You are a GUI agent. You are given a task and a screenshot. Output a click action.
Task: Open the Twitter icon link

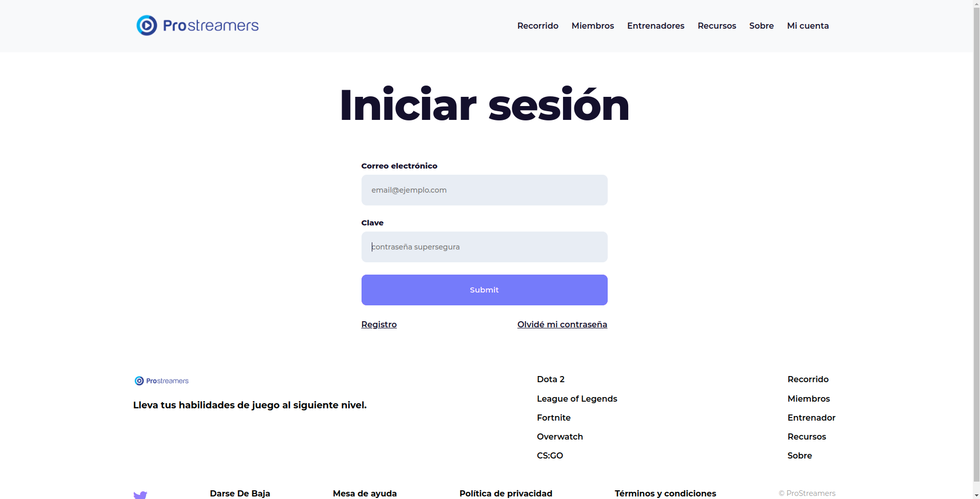click(x=140, y=494)
